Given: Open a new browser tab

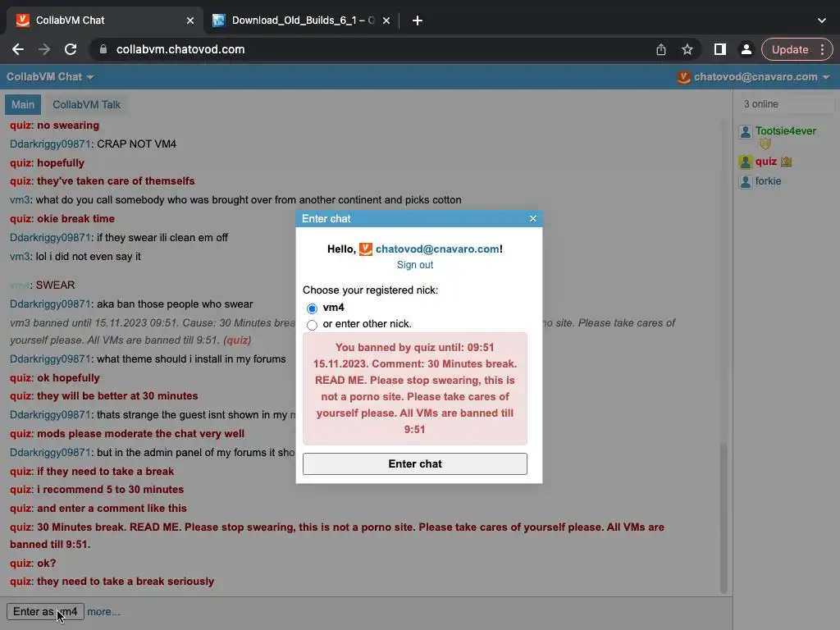Looking at the screenshot, I should click(x=418, y=21).
